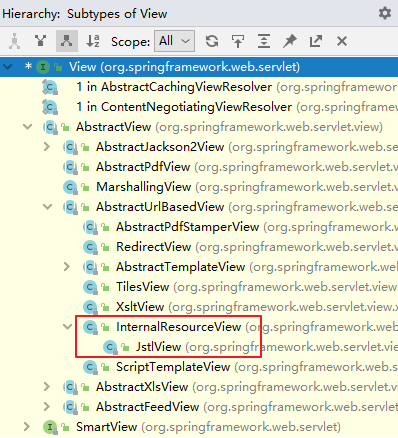This screenshot has width=398, height=438.
Task: Open the Hierarchy settings gear
Action: [x=385, y=14]
